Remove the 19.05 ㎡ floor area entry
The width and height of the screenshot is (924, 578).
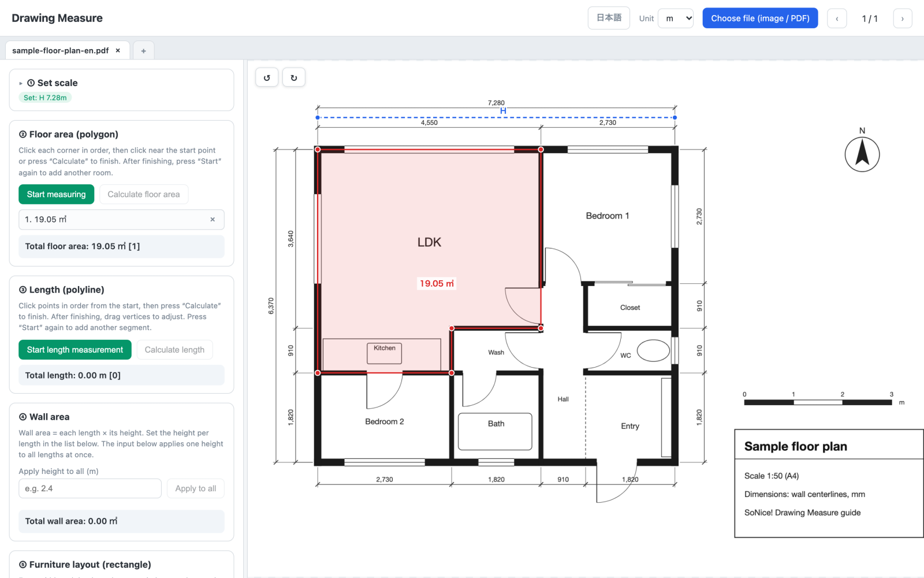tap(213, 220)
